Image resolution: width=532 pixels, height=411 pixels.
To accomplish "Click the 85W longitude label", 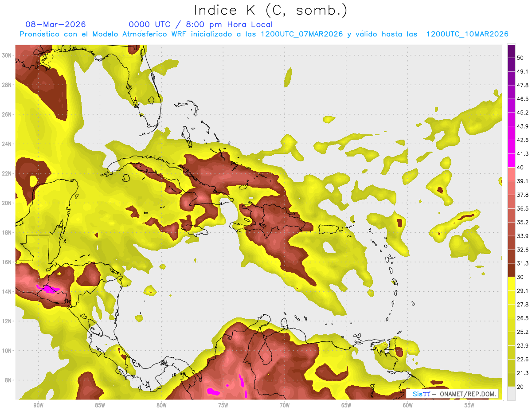I will [100, 405].
